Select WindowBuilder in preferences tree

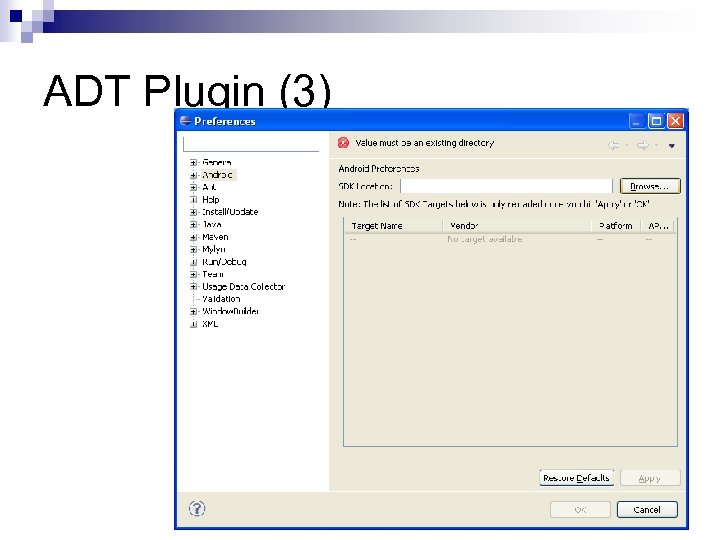click(x=231, y=311)
